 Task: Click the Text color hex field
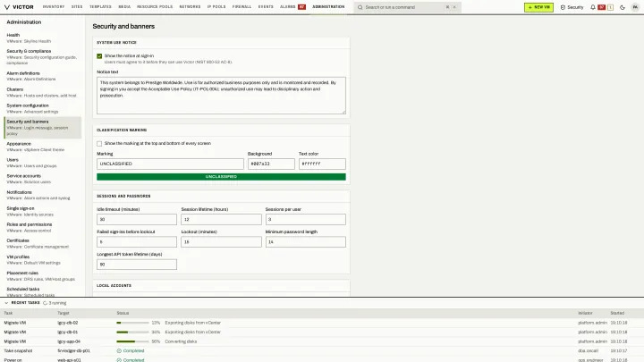pos(322,164)
